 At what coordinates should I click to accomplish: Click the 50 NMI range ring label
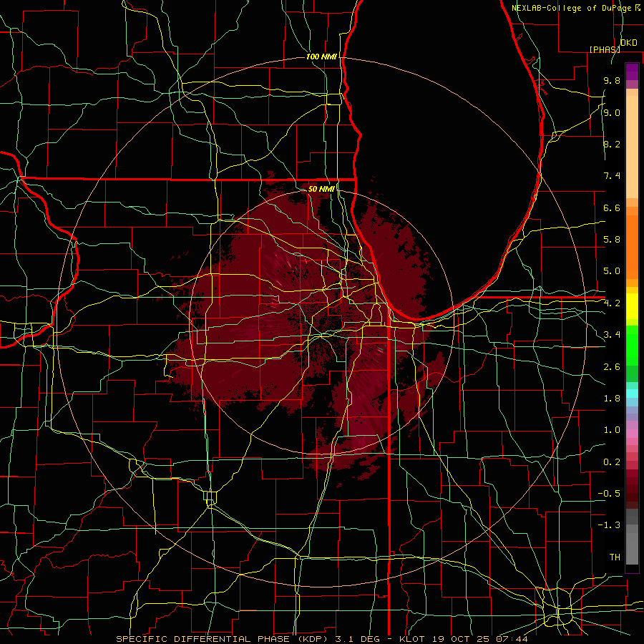[x=321, y=189]
